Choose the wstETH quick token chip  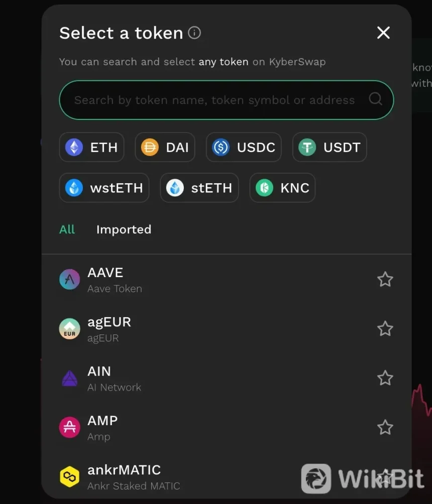pyautogui.click(x=104, y=188)
